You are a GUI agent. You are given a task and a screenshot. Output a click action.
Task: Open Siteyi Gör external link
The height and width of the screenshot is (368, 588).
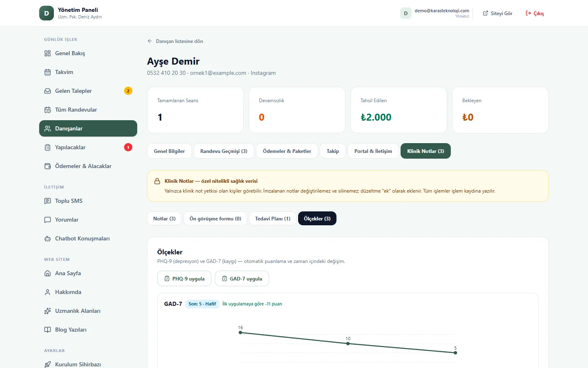pos(497,13)
